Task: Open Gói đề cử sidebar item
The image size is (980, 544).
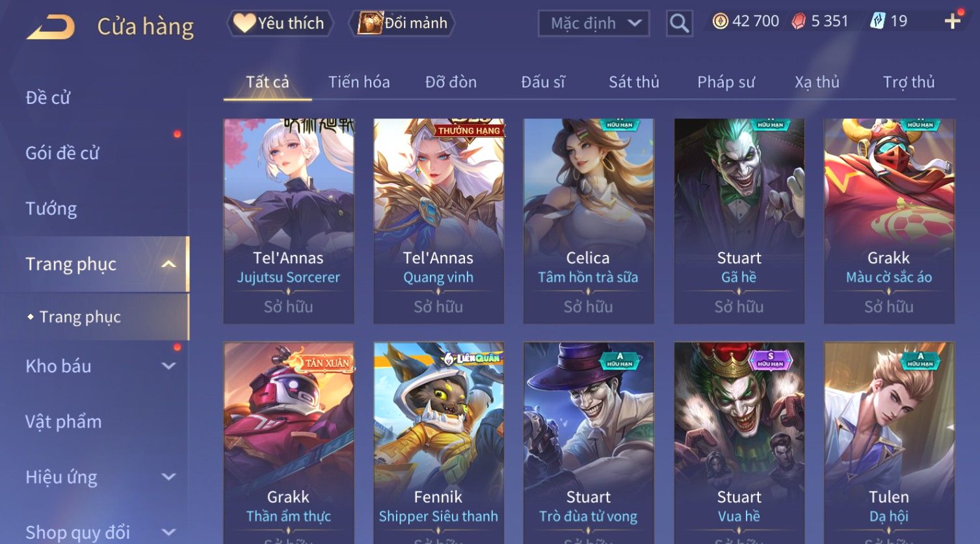Action: [62, 153]
